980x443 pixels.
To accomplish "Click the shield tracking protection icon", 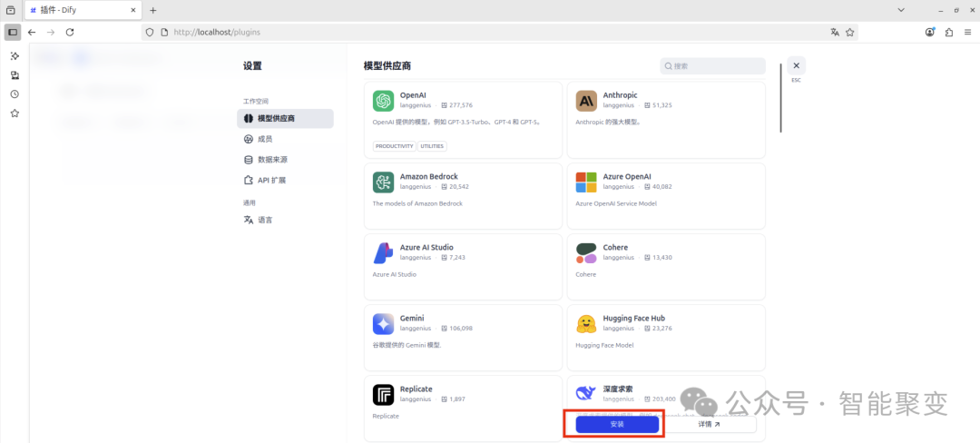I will click(x=150, y=33).
